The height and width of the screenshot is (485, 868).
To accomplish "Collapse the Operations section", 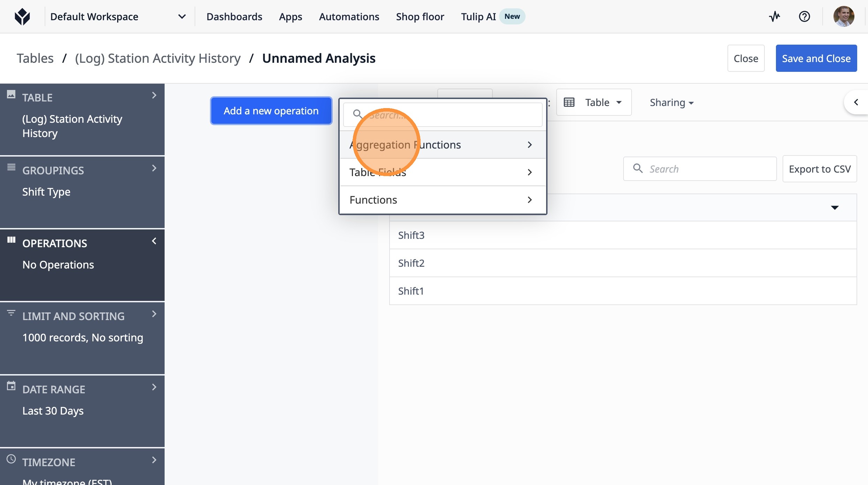I will [x=154, y=241].
